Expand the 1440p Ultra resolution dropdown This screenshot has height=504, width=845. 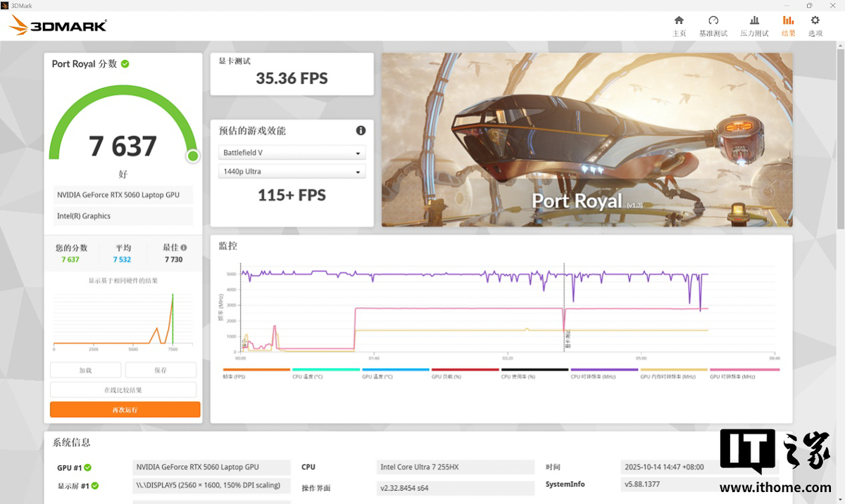click(292, 172)
